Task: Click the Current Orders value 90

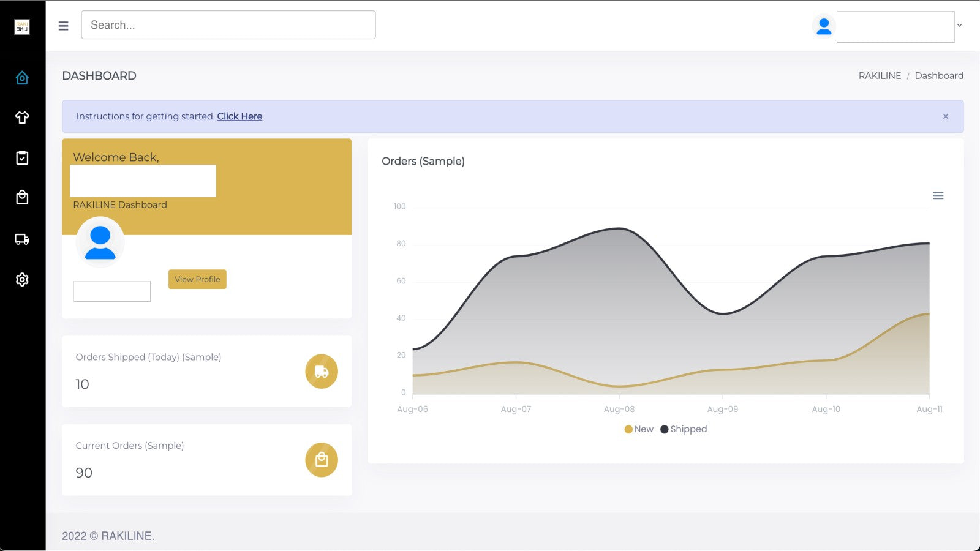Action: [84, 473]
